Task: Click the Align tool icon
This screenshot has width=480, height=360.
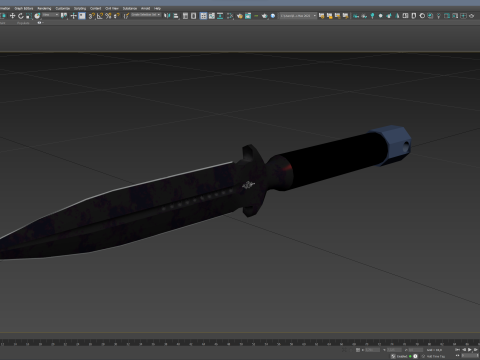Action: point(176,16)
